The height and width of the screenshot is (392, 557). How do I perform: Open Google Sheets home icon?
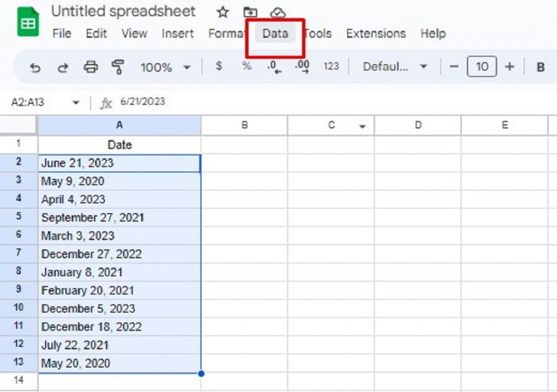(x=28, y=22)
